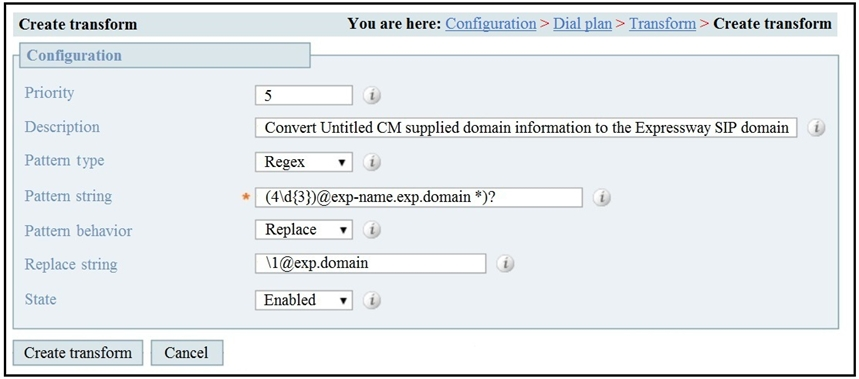Click info icon next to Replace string
This screenshot has height=379, width=859.
click(505, 264)
